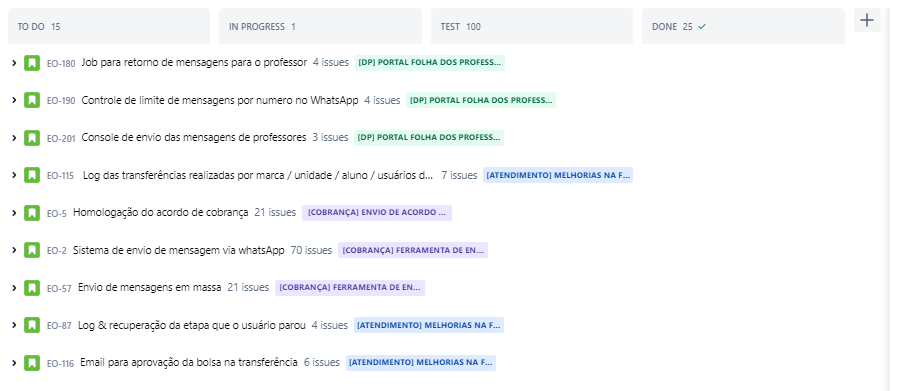Click the '21 issues' count on EO-57
This screenshot has width=916, height=391.
point(248,288)
